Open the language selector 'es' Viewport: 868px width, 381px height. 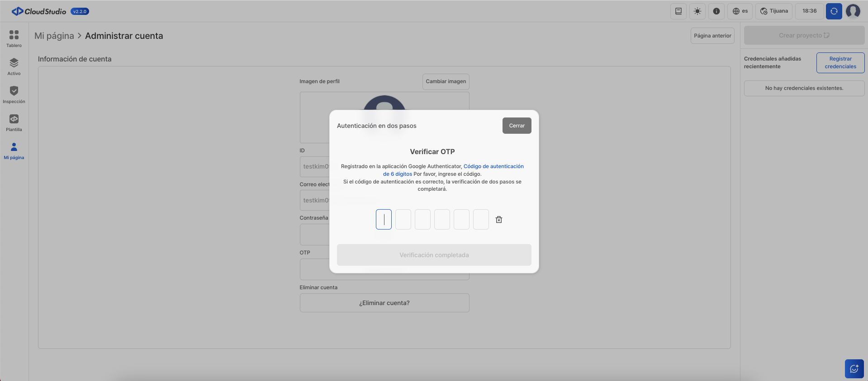click(x=740, y=11)
